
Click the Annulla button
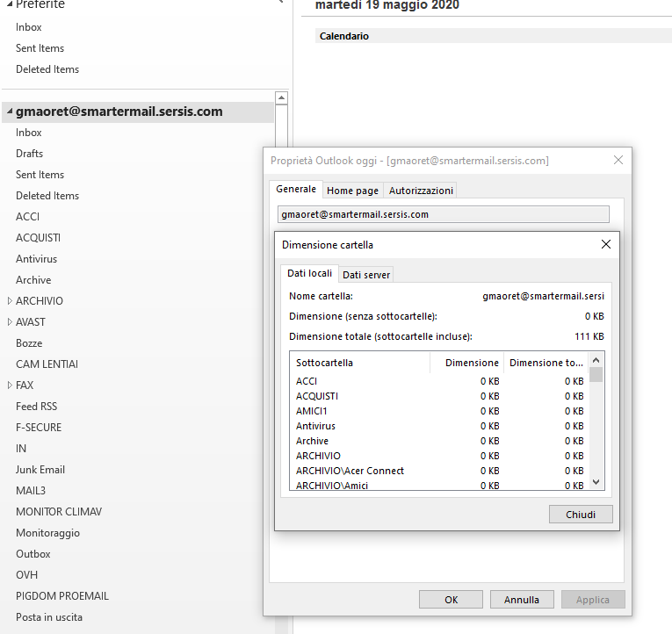(x=521, y=600)
